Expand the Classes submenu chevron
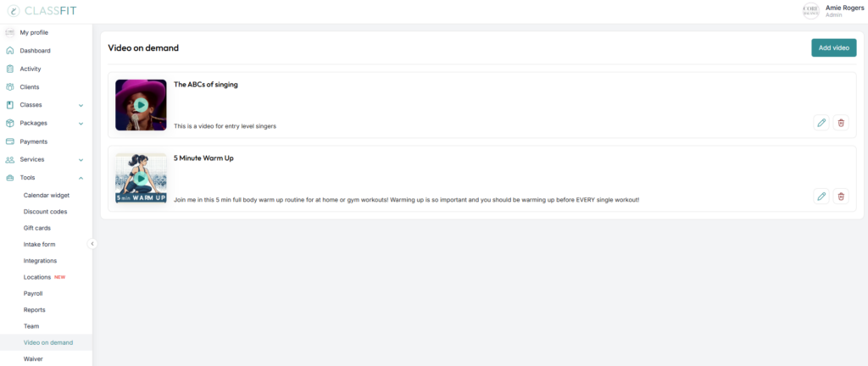The height and width of the screenshot is (366, 868). [x=81, y=105]
